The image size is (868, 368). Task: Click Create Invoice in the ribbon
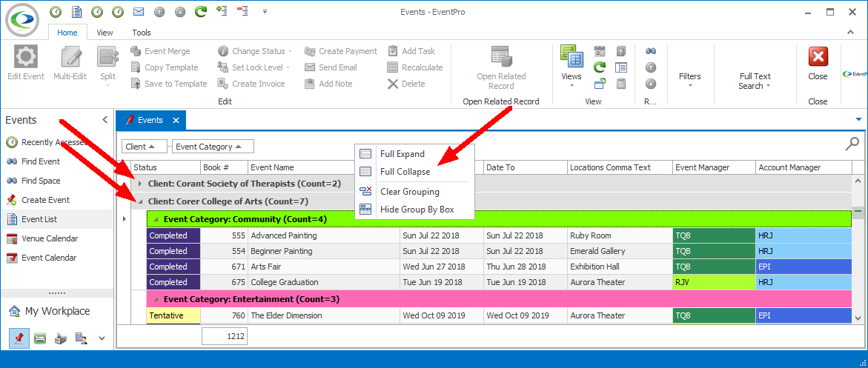tap(251, 84)
